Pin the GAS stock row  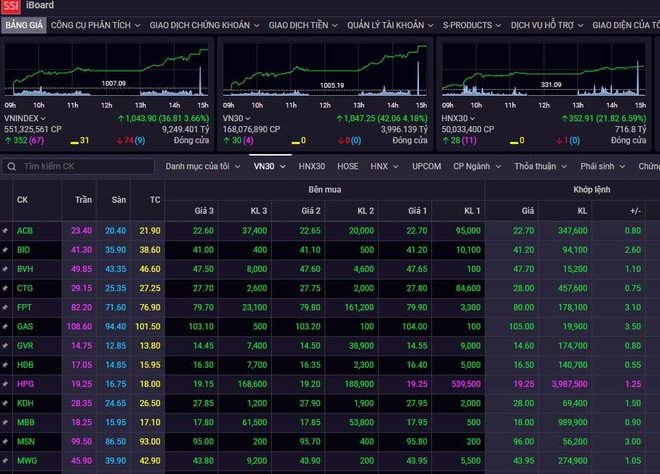coord(6,325)
